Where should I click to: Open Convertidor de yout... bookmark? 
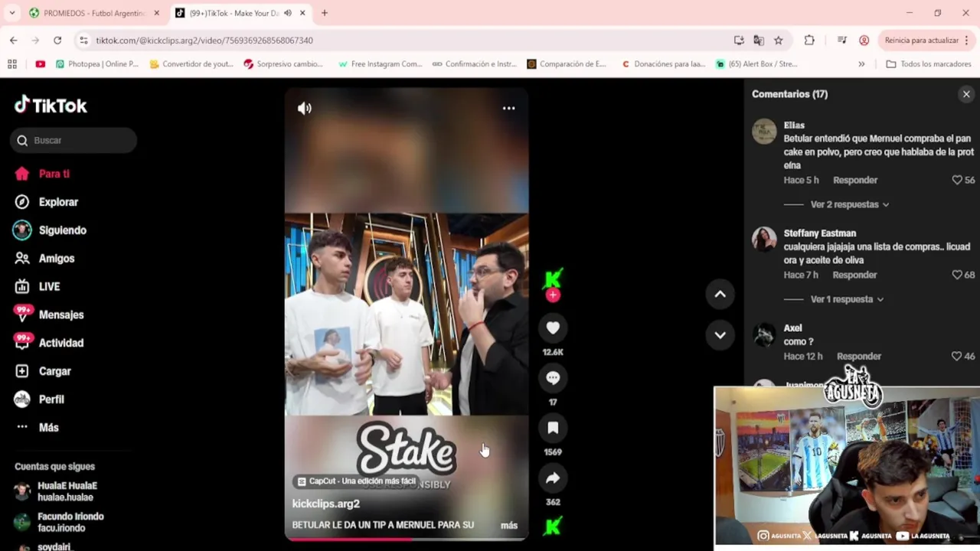(x=191, y=64)
